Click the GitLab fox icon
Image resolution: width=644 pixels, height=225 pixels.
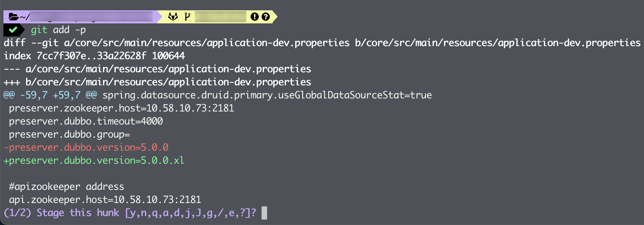pyautogui.click(x=173, y=17)
